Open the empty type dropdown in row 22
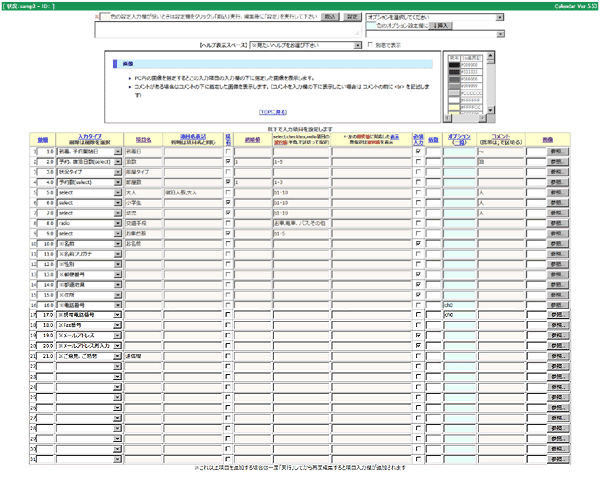 pos(89,366)
